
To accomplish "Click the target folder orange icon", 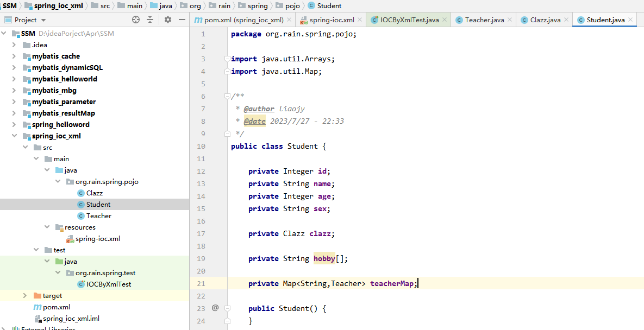I will click(x=37, y=296).
